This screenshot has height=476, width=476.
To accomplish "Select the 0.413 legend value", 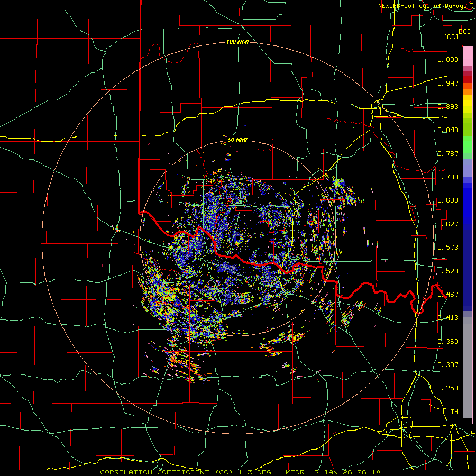I will [x=448, y=318].
